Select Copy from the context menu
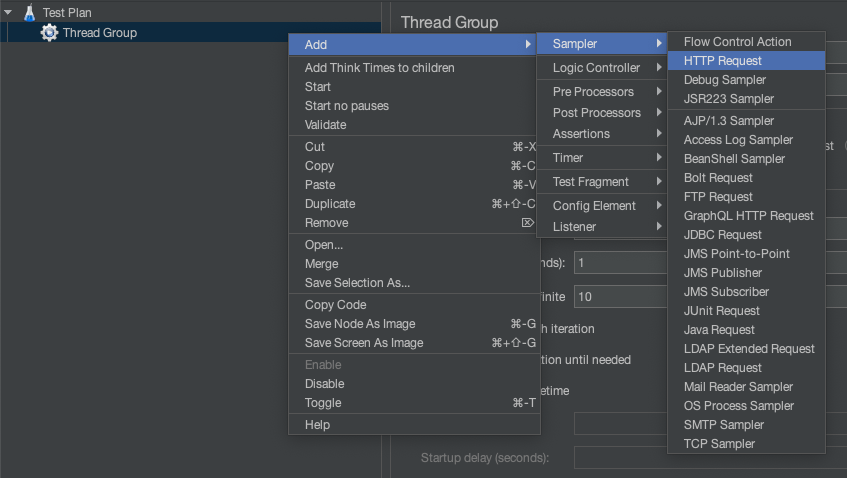Screen dimensions: 847x478 [414, 165]
